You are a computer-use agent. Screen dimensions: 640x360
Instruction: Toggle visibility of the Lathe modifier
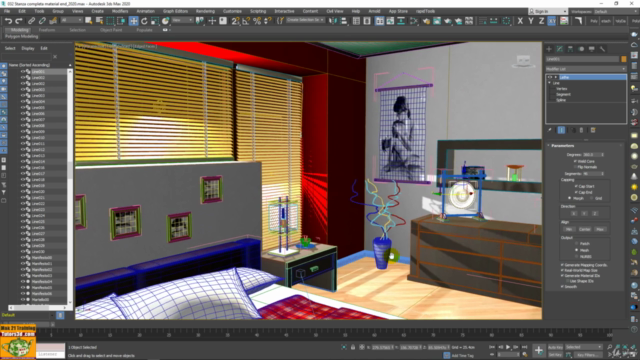[550, 77]
